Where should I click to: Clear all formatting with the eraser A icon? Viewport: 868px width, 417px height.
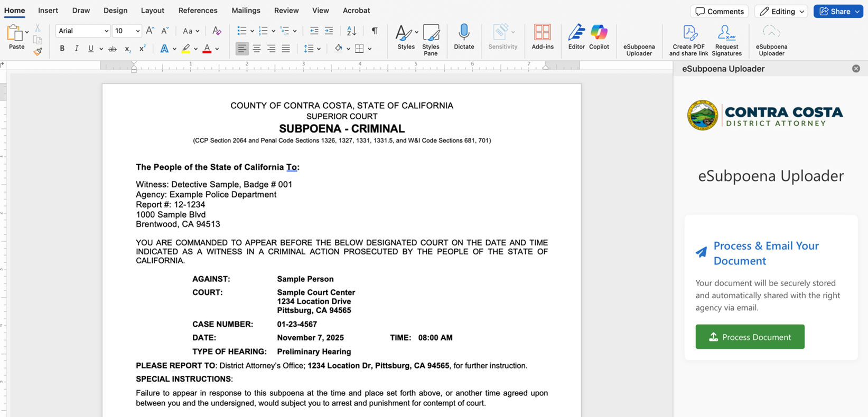217,31
